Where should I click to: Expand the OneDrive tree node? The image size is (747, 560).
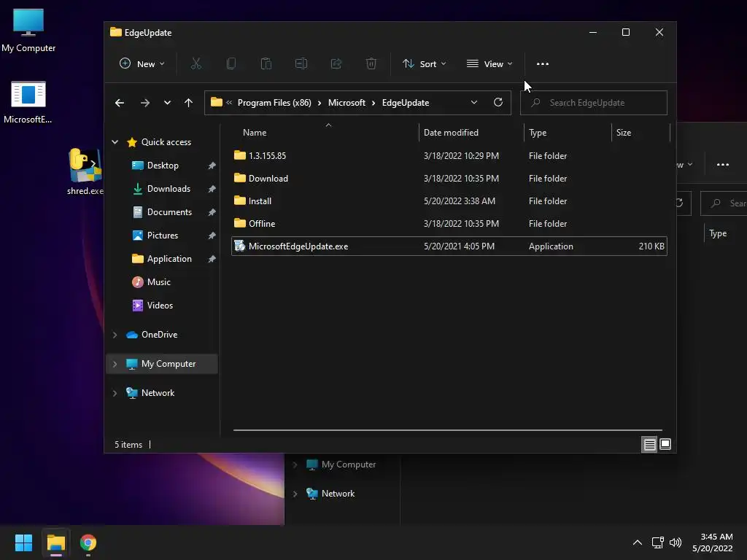115,335
